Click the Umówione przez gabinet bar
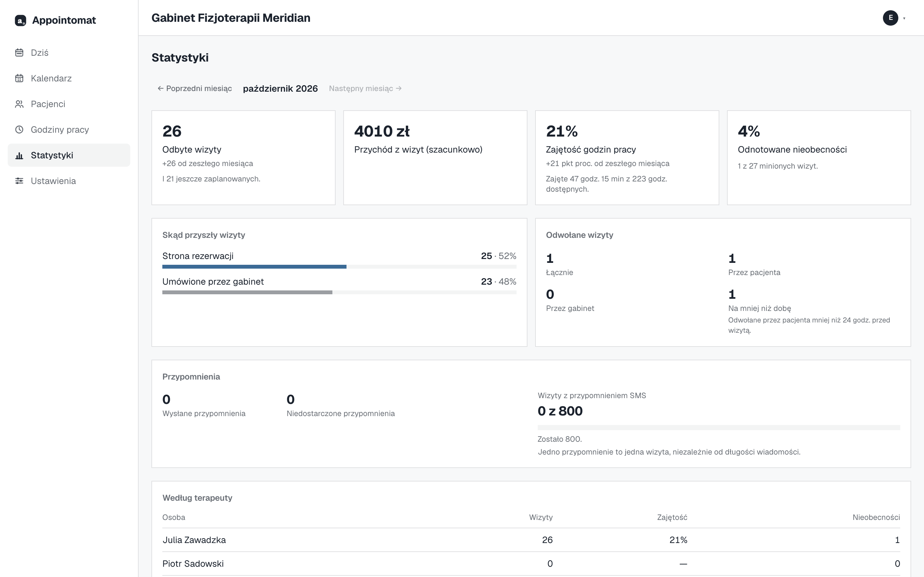This screenshot has height=577, width=924. [x=339, y=292]
